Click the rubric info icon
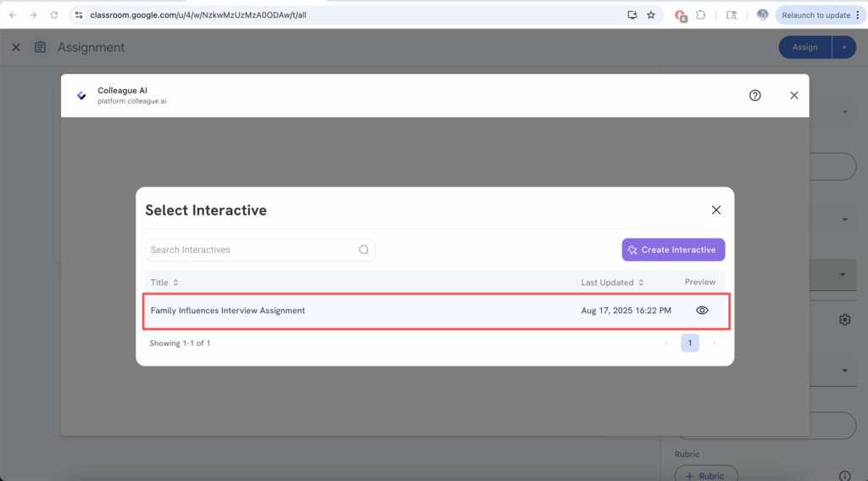This screenshot has height=481, width=868. pos(844,476)
